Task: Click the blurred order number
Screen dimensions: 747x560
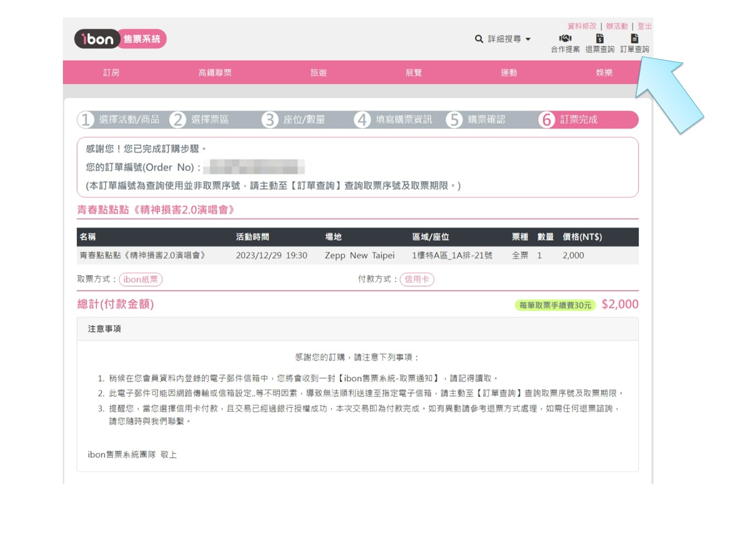Action: 254,167
